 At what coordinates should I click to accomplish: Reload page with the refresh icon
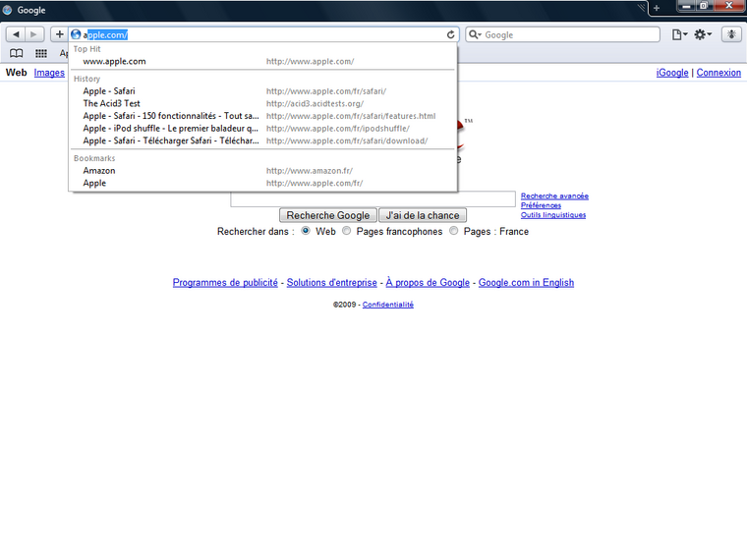[450, 34]
